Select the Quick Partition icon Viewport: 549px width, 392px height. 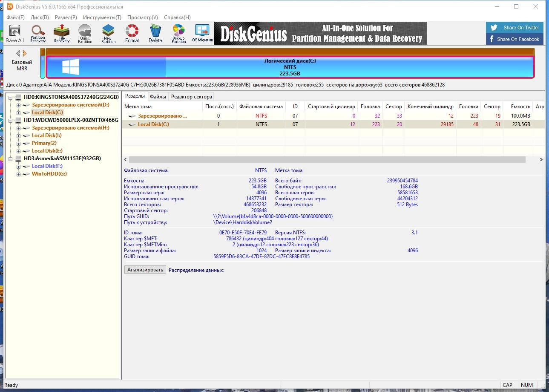(x=85, y=33)
